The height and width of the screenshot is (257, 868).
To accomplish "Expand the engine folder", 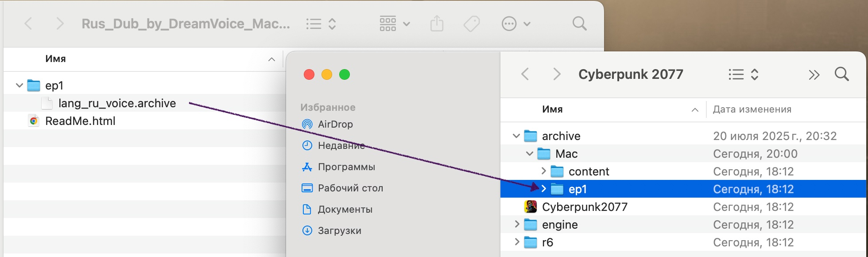I will pyautogui.click(x=517, y=224).
